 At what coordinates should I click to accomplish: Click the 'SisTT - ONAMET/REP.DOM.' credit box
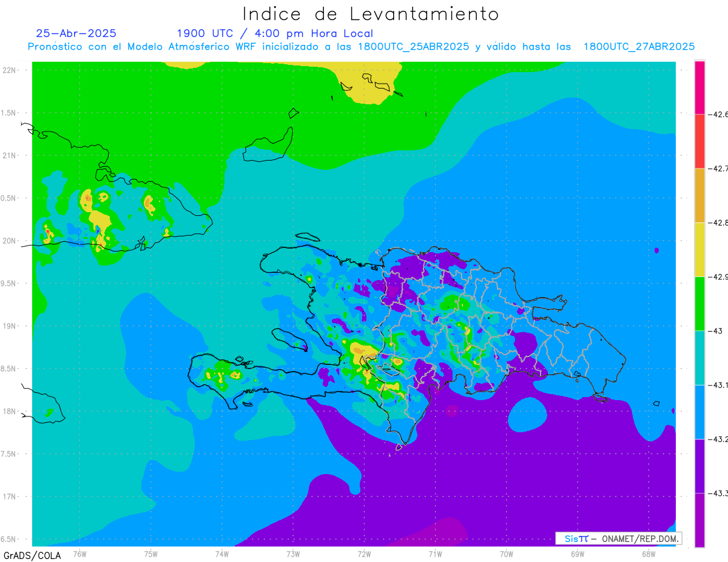click(619, 538)
